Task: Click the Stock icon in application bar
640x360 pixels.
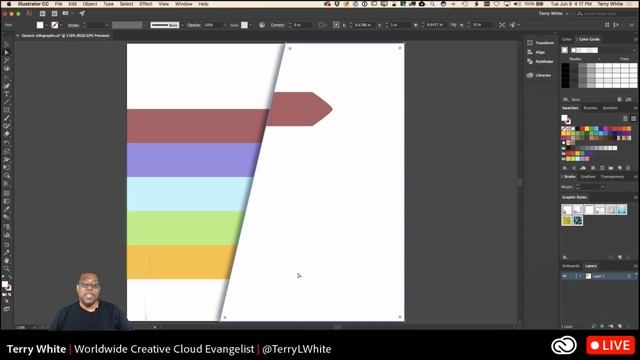Action: click(54, 13)
